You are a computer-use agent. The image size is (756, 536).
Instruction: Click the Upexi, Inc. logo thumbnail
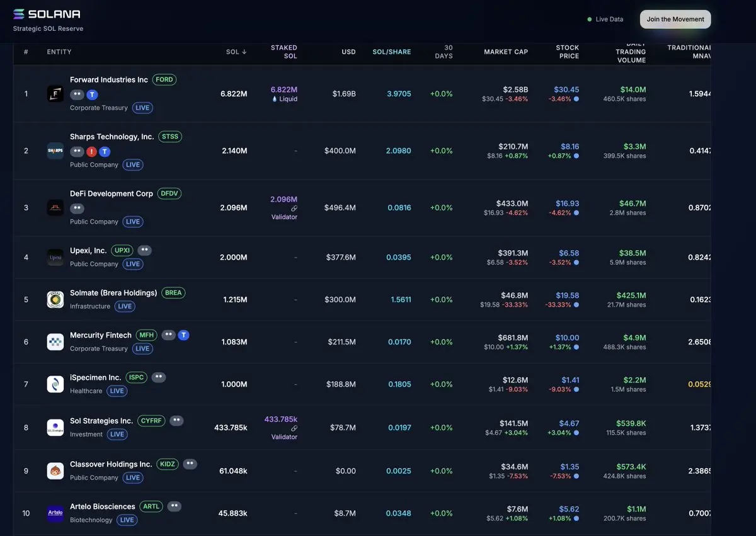[55, 257]
